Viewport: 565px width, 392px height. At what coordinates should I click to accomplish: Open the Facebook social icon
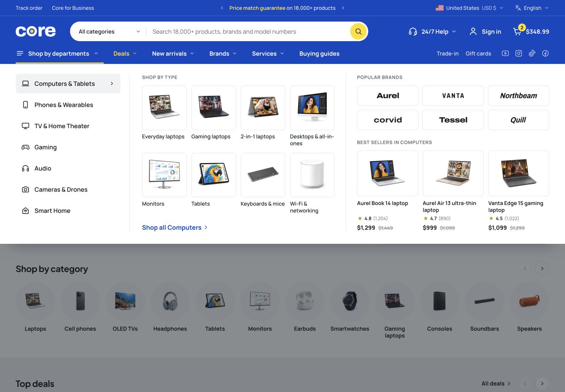pos(545,53)
